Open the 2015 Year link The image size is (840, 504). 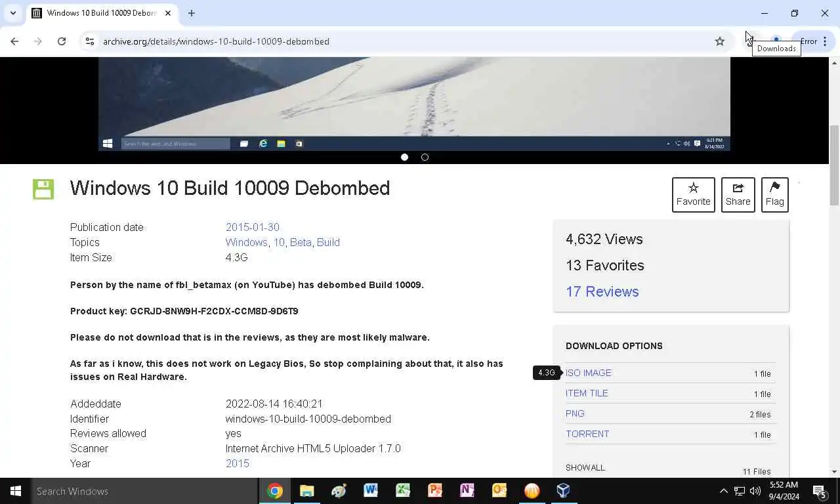coord(238,463)
